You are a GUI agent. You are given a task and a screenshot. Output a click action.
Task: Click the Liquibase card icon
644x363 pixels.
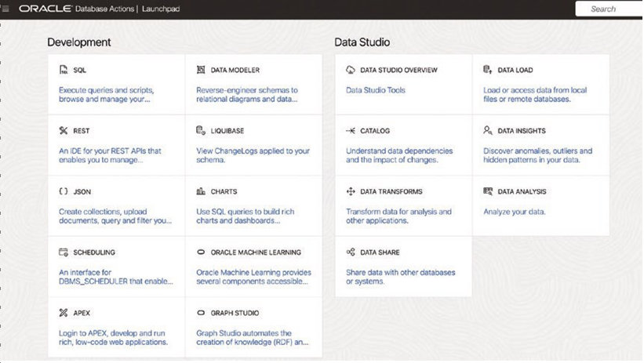201,131
